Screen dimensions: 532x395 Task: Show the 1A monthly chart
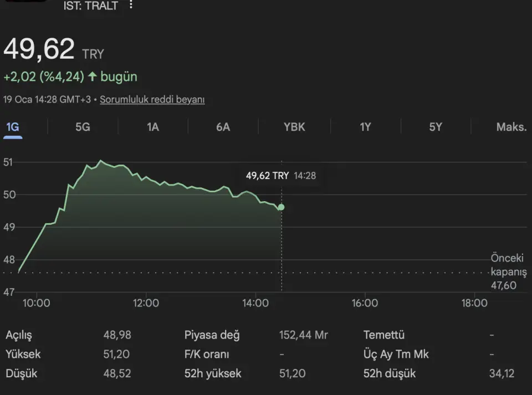(x=153, y=127)
